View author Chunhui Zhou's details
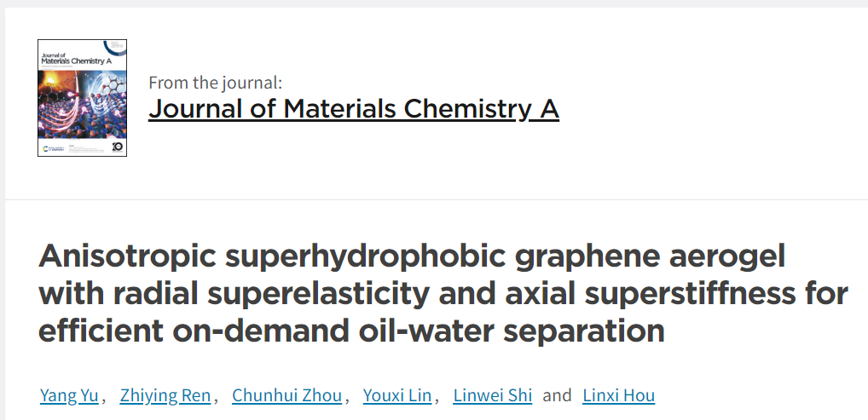The width and height of the screenshot is (868, 420). click(286, 395)
